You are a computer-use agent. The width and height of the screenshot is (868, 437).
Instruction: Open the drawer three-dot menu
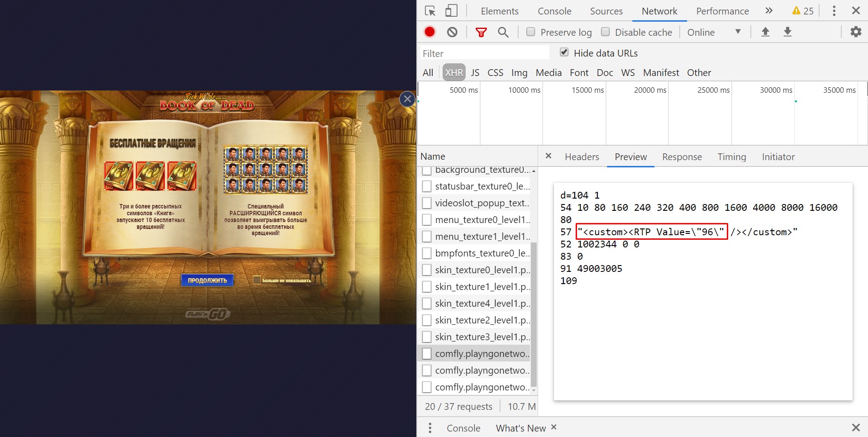430,427
